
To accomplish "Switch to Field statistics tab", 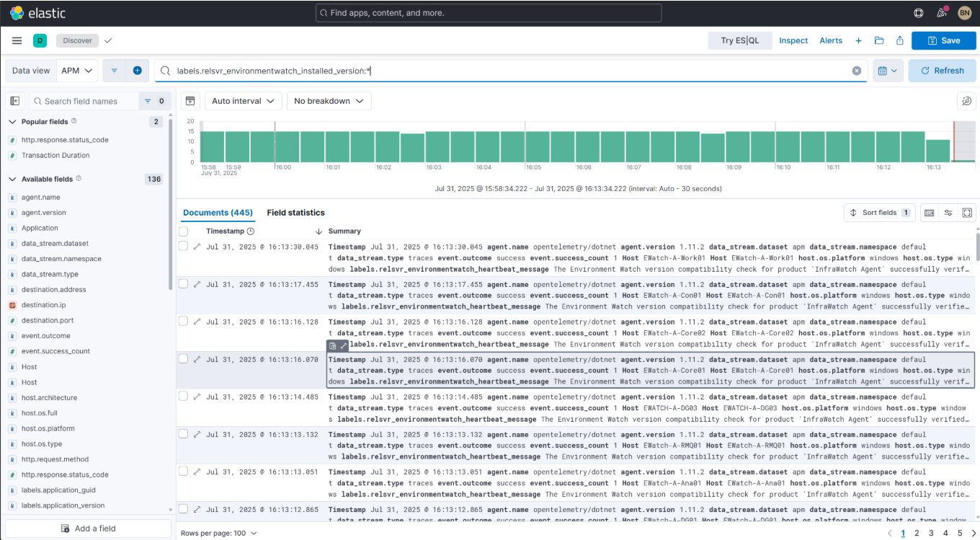I will 295,213.
